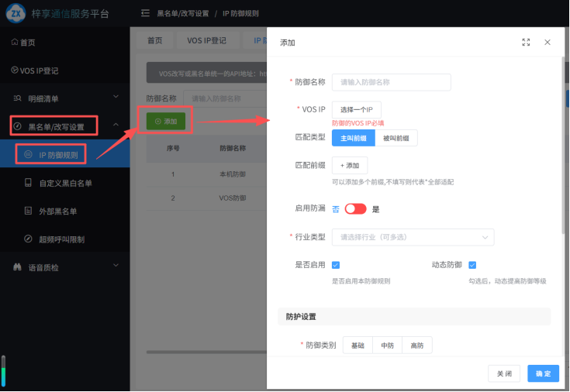
Task: Click the VOS IP登记 sidebar icon
Action: [x=15, y=70]
